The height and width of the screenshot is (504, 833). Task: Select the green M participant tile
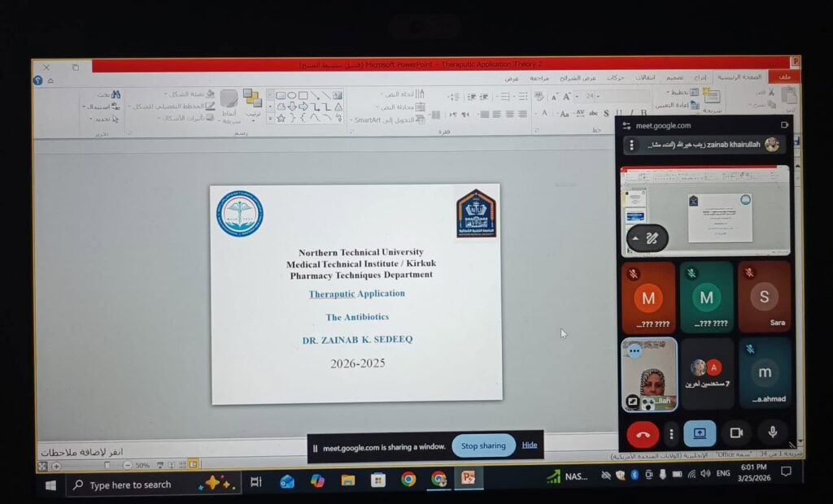click(x=706, y=298)
